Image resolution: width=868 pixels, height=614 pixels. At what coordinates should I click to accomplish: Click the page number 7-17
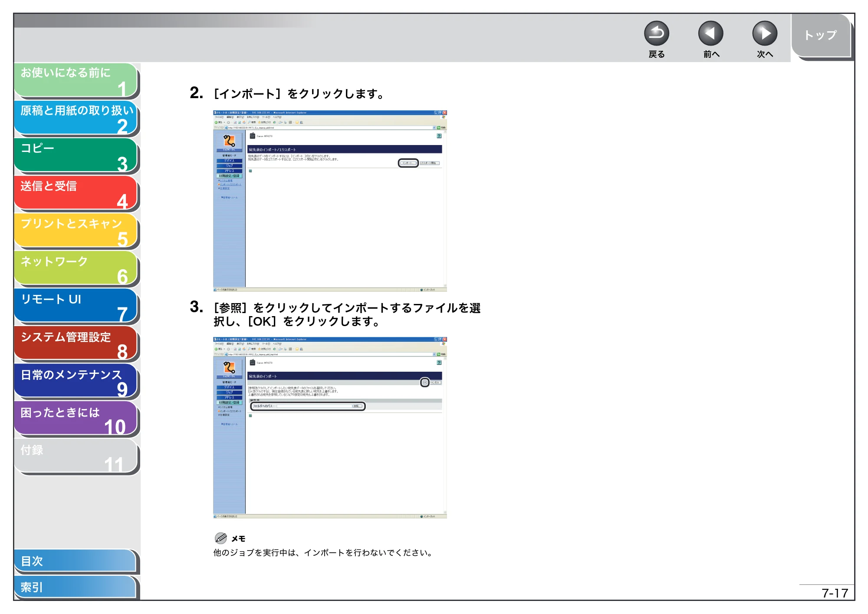[x=835, y=593]
